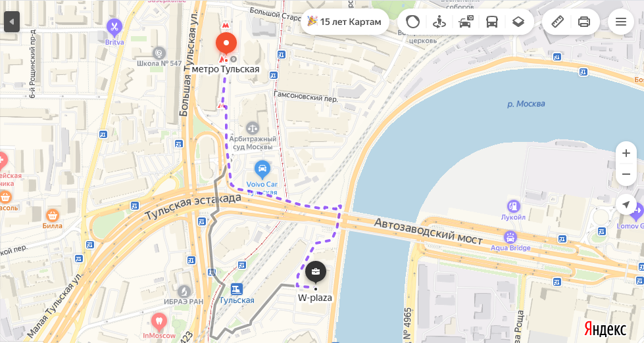This screenshot has height=343, width=644.
Task: Show public transport bus layer
Action: (x=491, y=21)
